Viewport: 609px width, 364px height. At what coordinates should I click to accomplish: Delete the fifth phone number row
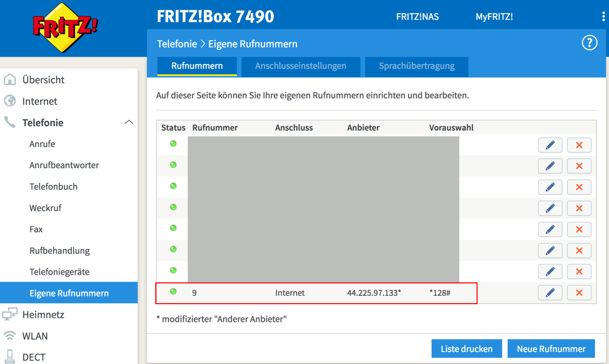click(x=579, y=230)
